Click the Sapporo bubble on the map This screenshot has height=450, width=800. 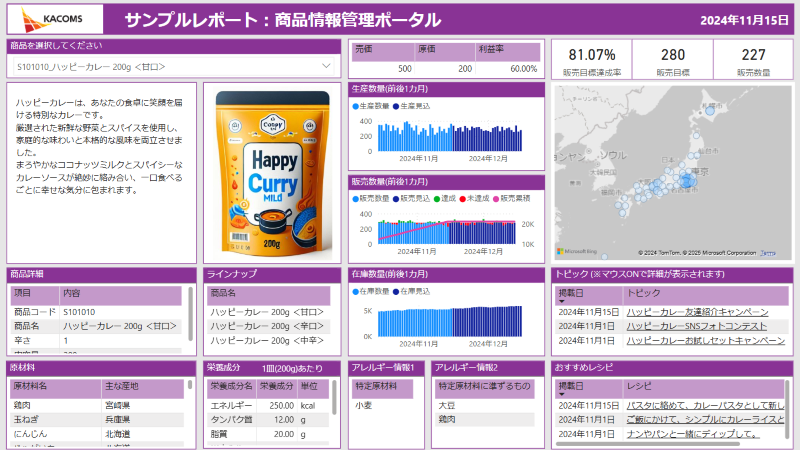[x=710, y=111]
